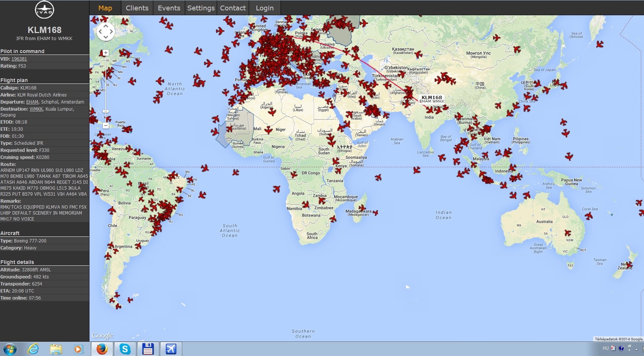Click the 'ETA: 20:08 UTC' row
This screenshot has width=644, height=356.
45,291
